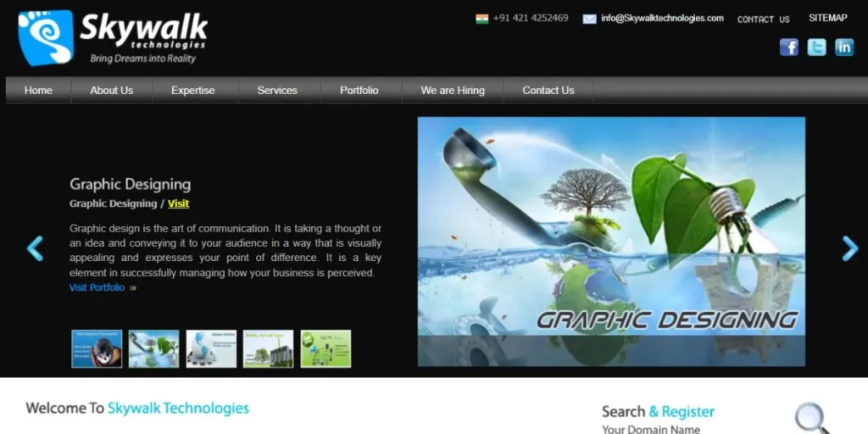The image size is (868, 434).
Task: Click the yellow Visit link
Action: coord(178,203)
